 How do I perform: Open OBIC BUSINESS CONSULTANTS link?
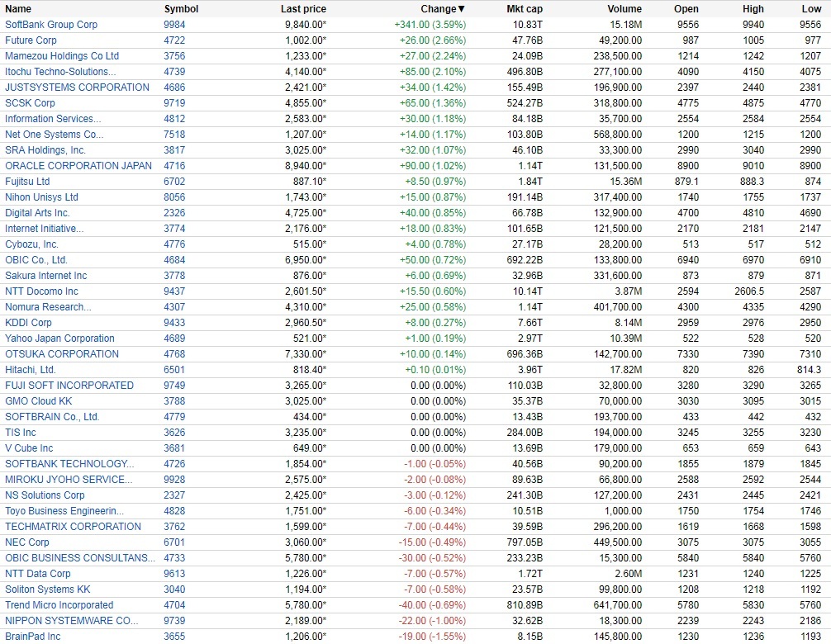click(80, 558)
